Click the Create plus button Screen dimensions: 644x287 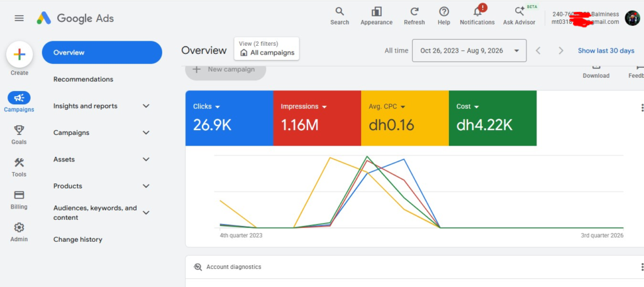[19, 54]
